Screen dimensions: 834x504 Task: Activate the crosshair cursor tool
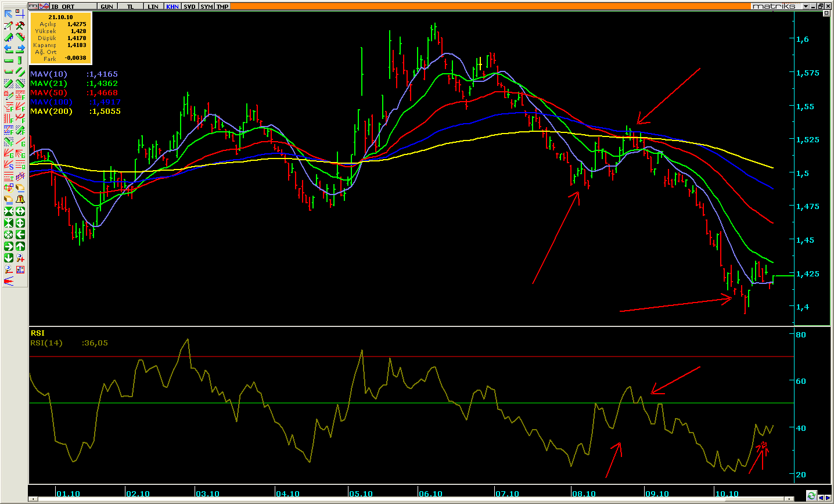20,14
